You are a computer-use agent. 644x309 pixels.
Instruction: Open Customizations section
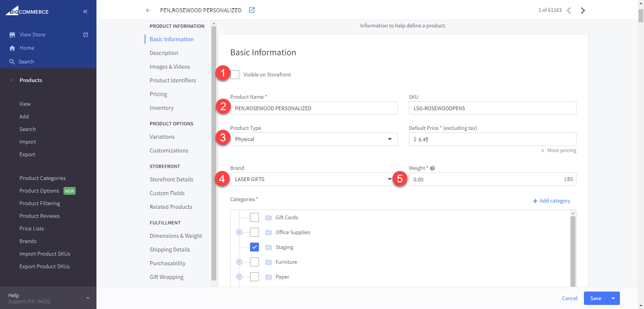point(169,151)
